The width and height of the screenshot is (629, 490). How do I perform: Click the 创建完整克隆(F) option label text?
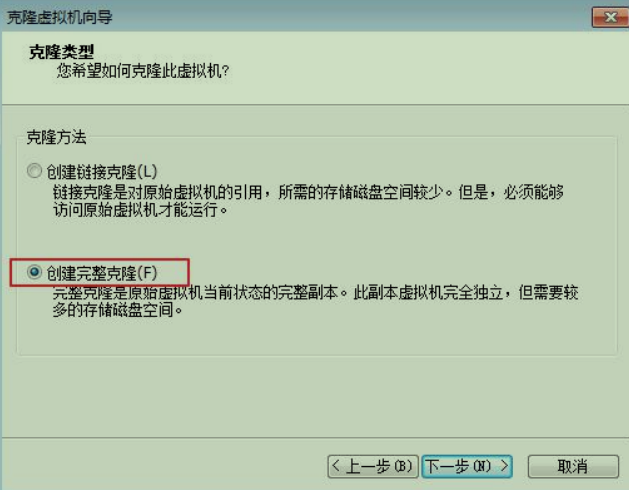[102, 273]
